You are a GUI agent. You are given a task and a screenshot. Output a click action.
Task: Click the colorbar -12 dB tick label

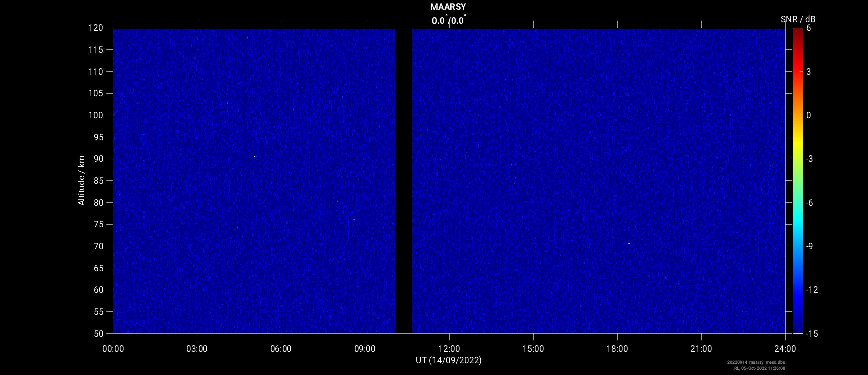pos(812,290)
